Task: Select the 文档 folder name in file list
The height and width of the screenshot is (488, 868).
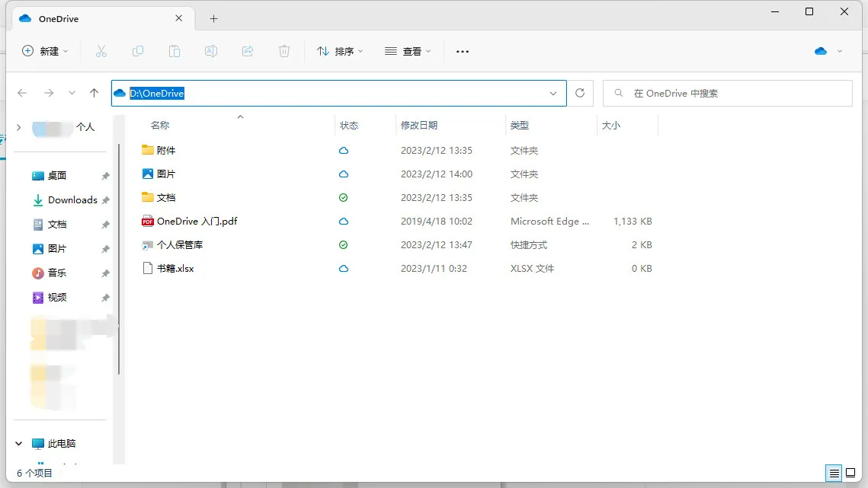Action: [166, 197]
